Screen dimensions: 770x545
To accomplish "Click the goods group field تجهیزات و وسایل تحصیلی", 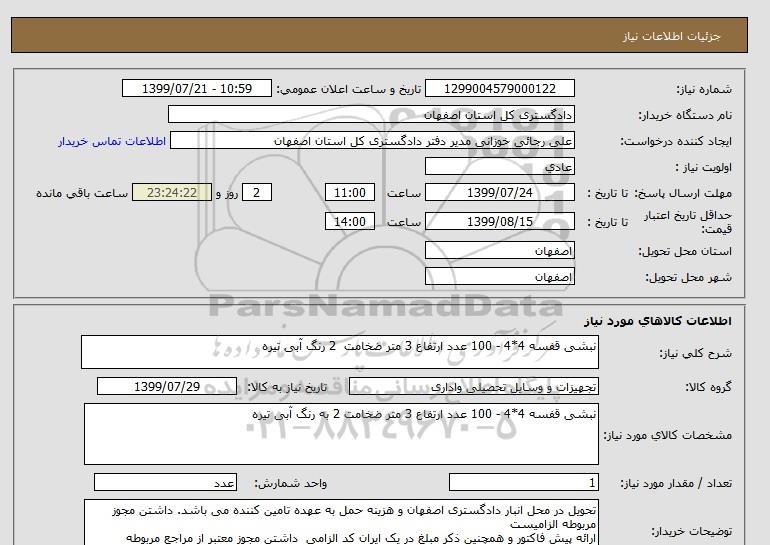I will [473, 387].
